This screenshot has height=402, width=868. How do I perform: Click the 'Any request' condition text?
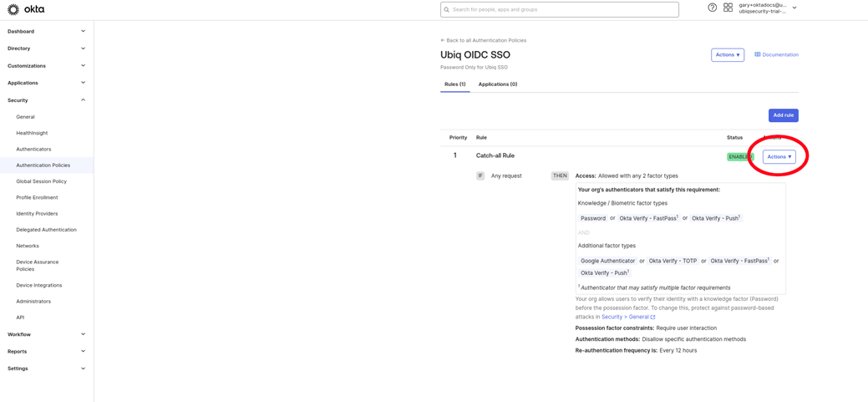pyautogui.click(x=506, y=176)
